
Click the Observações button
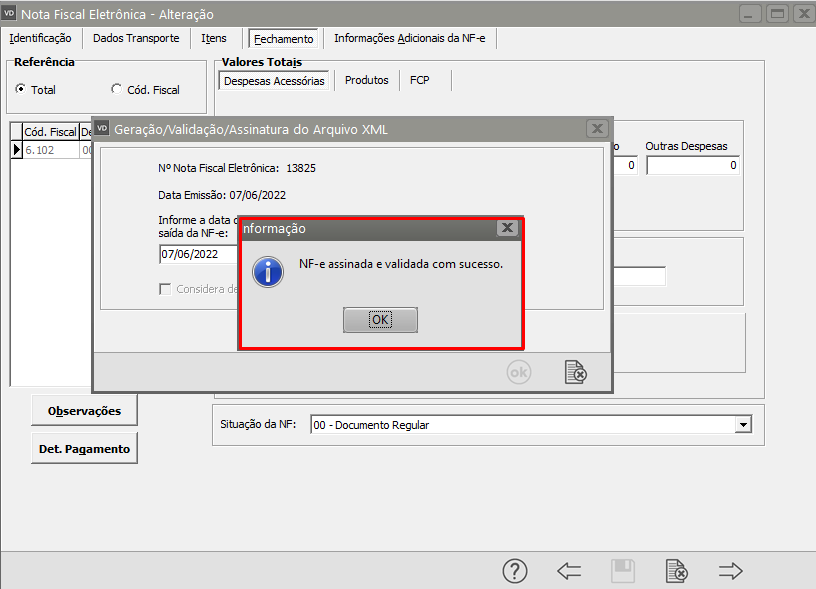pyautogui.click(x=84, y=410)
